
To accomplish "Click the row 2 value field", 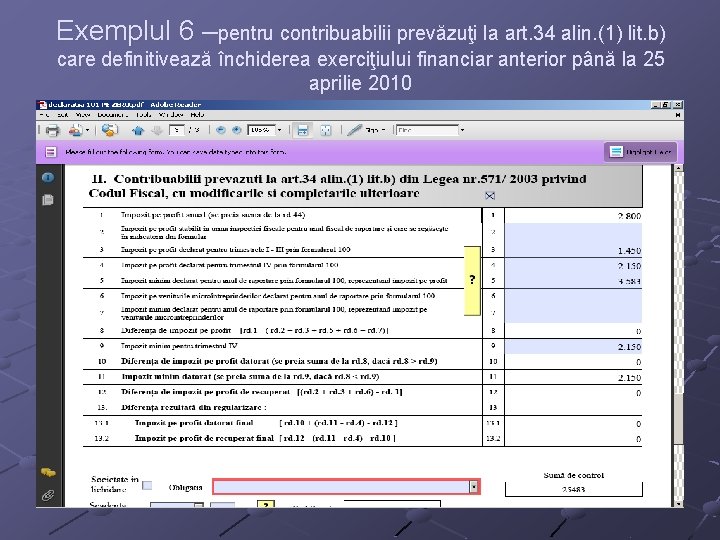I will [573, 232].
